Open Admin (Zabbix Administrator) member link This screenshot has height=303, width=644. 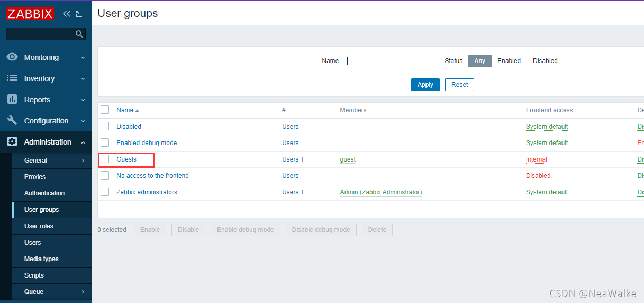pyautogui.click(x=381, y=192)
